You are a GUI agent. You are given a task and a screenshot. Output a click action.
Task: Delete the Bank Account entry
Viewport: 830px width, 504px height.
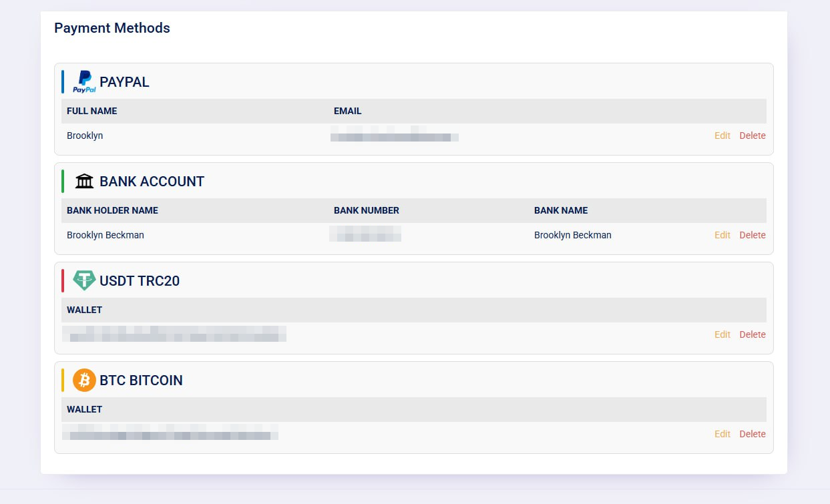(x=753, y=235)
